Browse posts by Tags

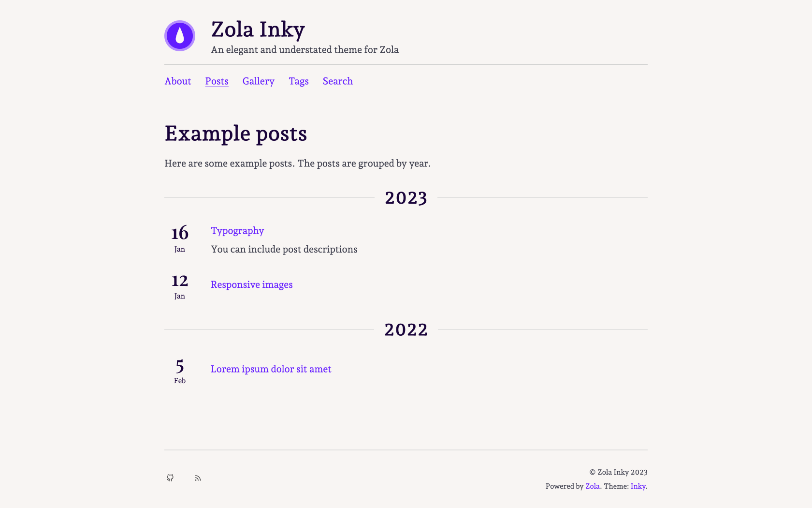pyautogui.click(x=298, y=81)
